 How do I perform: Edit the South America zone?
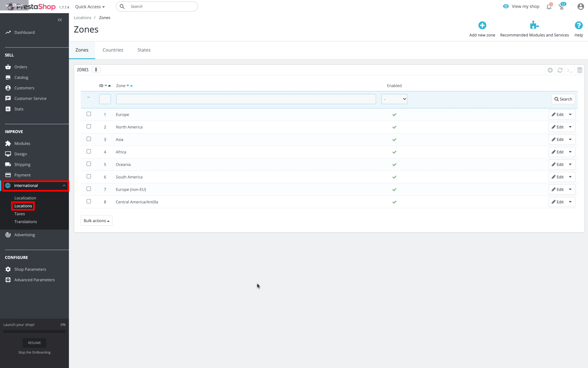tap(558, 177)
